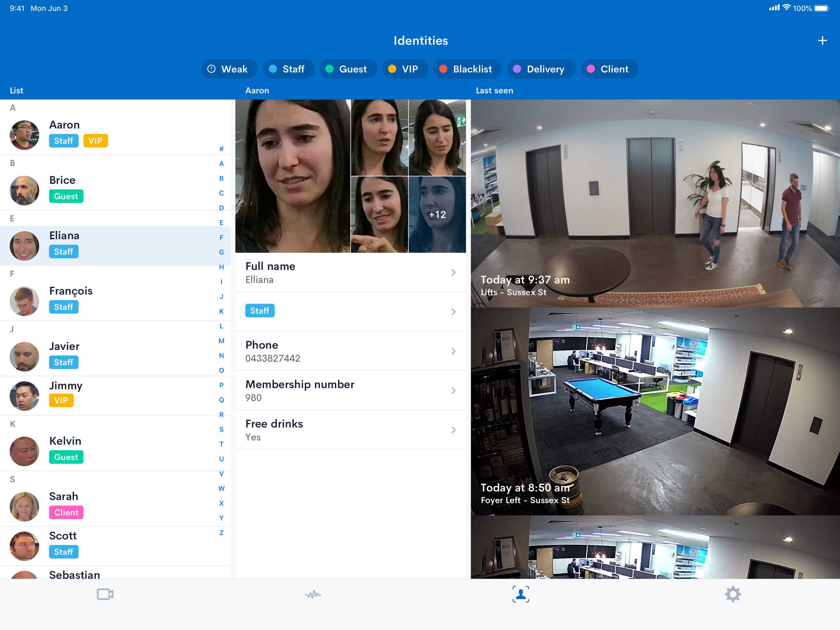This screenshot has width=840, height=630.
Task: Toggle the Staff filter chip
Action: coord(289,69)
